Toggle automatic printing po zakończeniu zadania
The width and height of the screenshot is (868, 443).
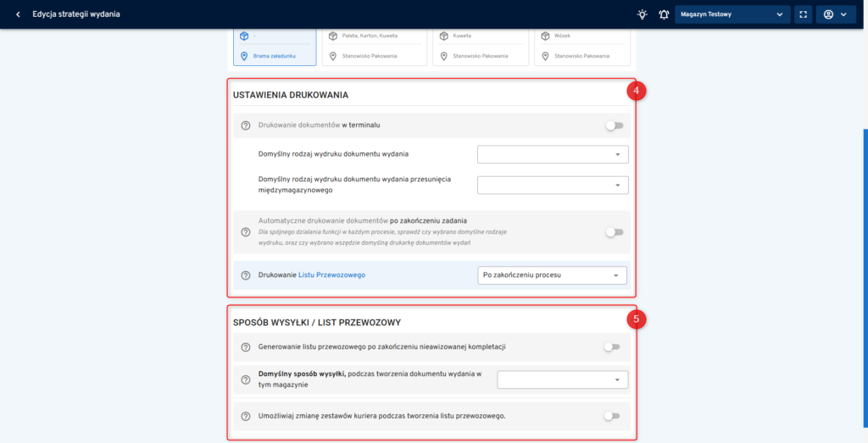pos(614,232)
